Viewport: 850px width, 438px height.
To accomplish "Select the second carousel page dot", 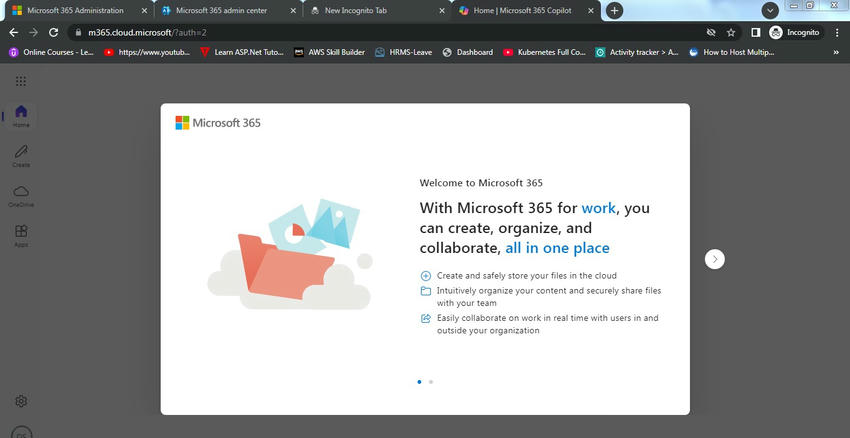I will (431, 382).
